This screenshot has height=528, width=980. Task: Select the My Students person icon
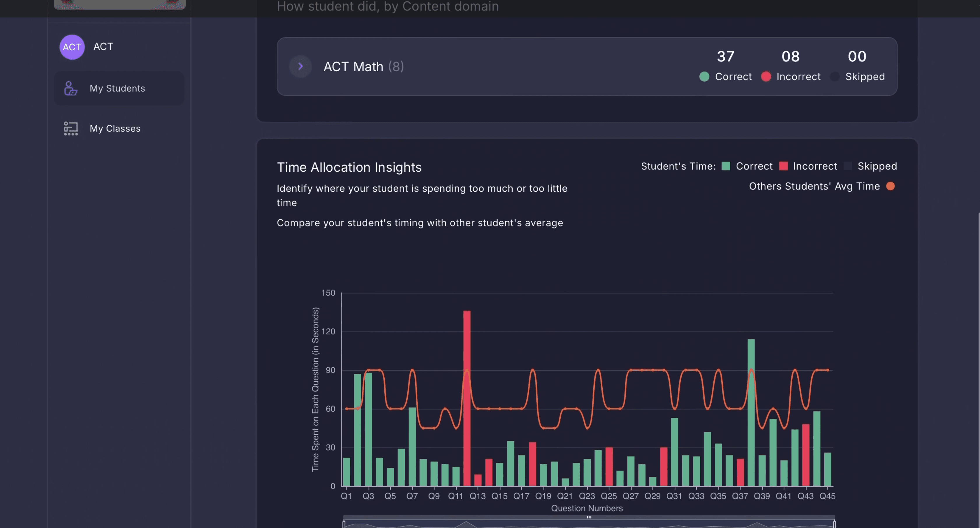coord(71,88)
